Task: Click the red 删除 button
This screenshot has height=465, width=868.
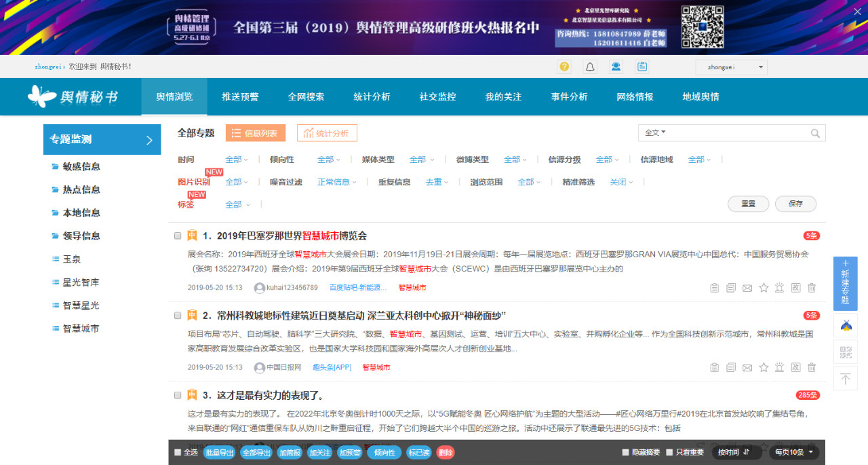Action: (x=446, y=452)
